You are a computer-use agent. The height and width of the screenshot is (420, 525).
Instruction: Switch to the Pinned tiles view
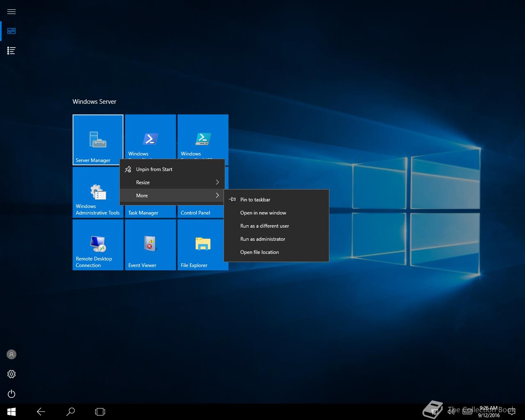coord(11,31)
